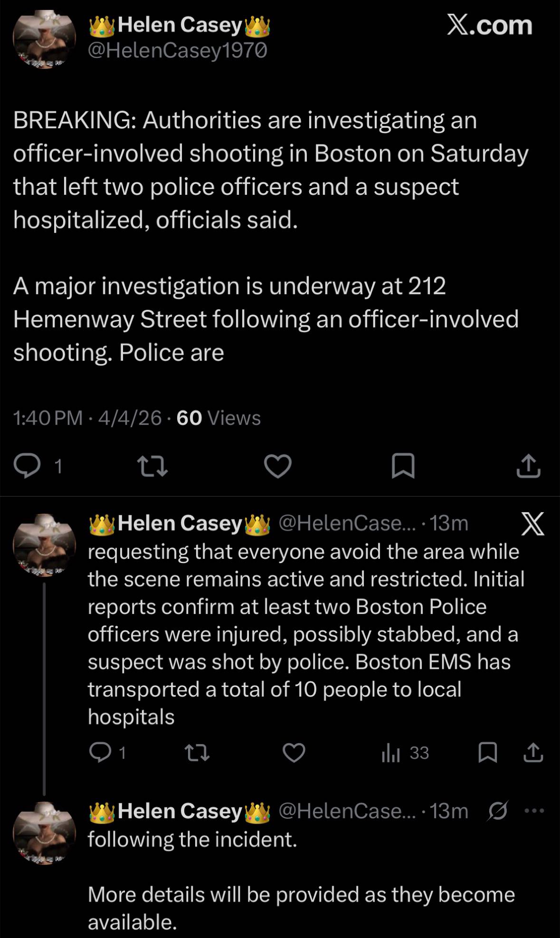Like the 'requesting that everyone' reply
This screenshot has width=560, height=938.
294,753
